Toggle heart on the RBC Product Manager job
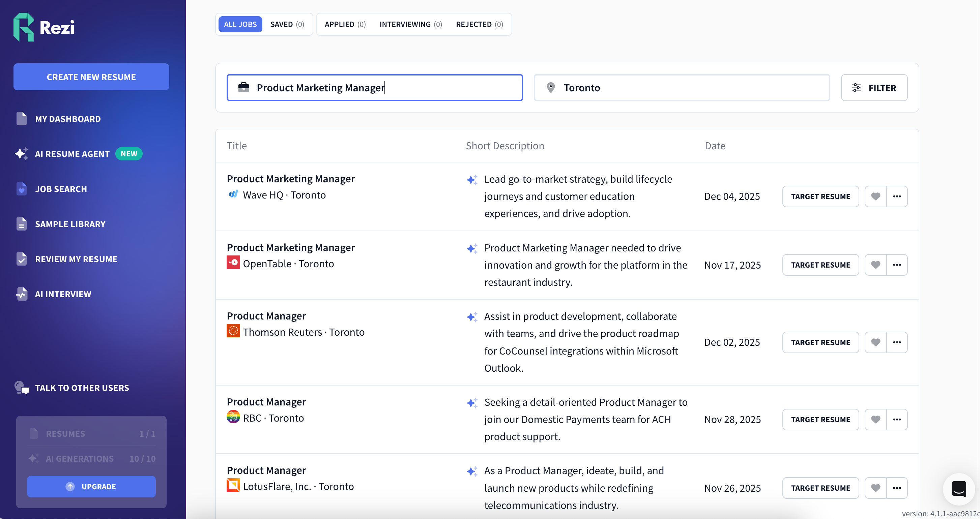980x519 pixels. (x=875, y=419)
